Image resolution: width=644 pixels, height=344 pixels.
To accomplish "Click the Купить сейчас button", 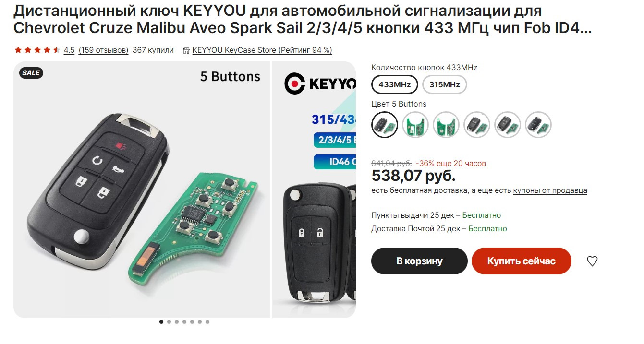I will pos(522,261).
